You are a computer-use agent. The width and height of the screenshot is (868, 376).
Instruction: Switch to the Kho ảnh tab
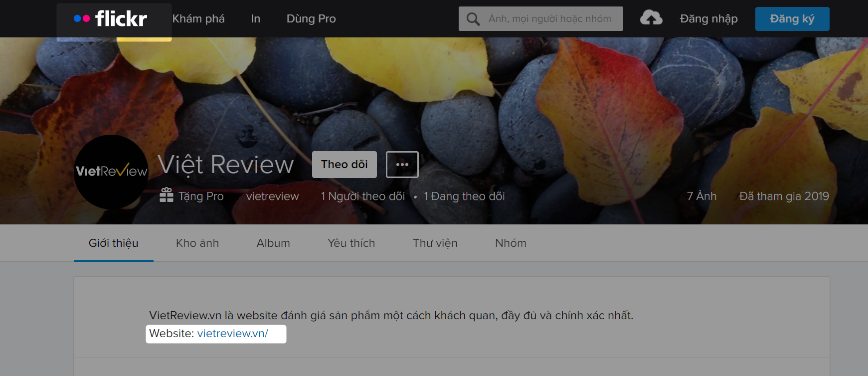[x=197, y=243]
